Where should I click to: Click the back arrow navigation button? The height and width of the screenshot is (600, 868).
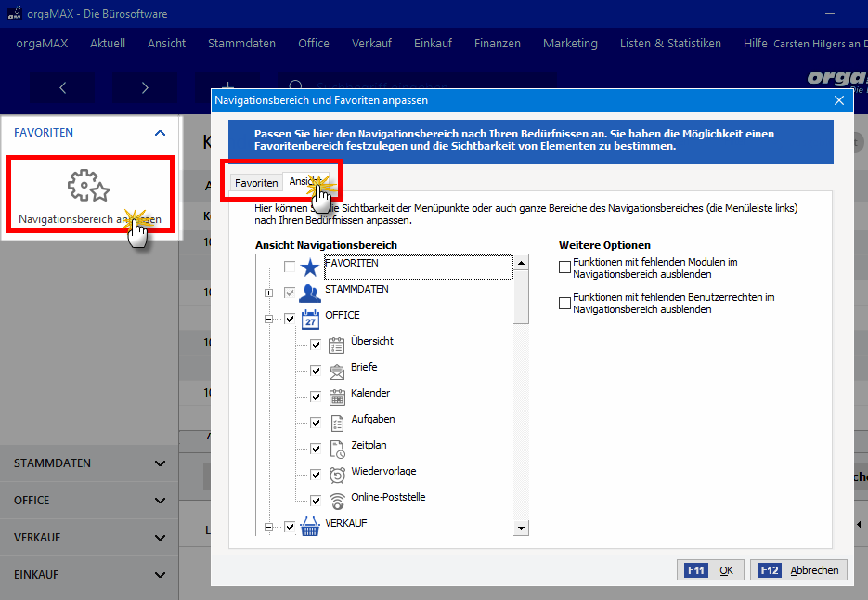(62, 87)
